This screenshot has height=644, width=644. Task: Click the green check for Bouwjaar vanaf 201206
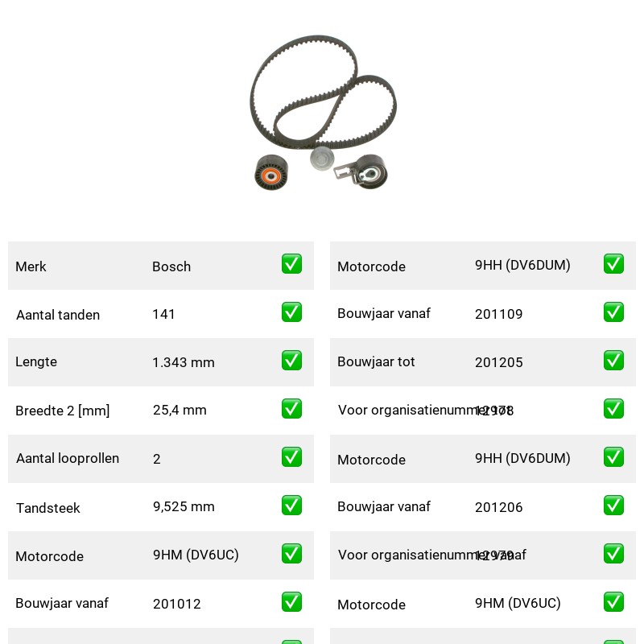pyautogui.click(x=613, y=506)
